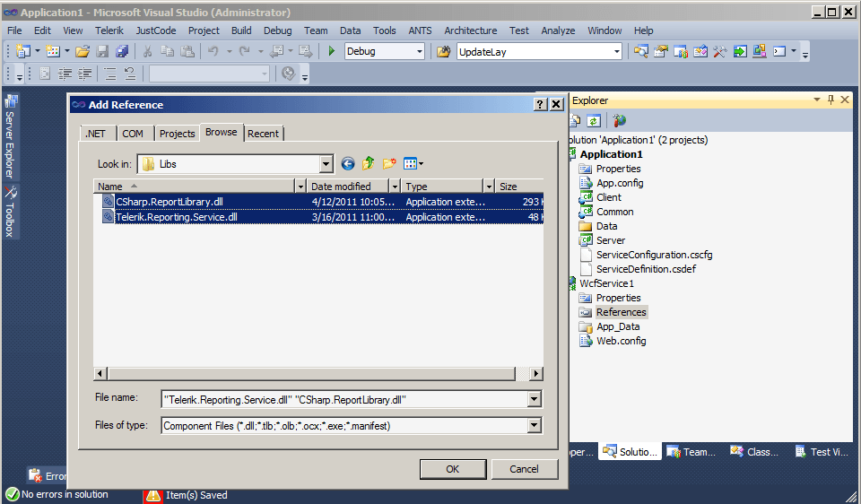Click the Add Reference help question button
The height and width of the screenshot is (504, 861).
(x=540, y=104)
